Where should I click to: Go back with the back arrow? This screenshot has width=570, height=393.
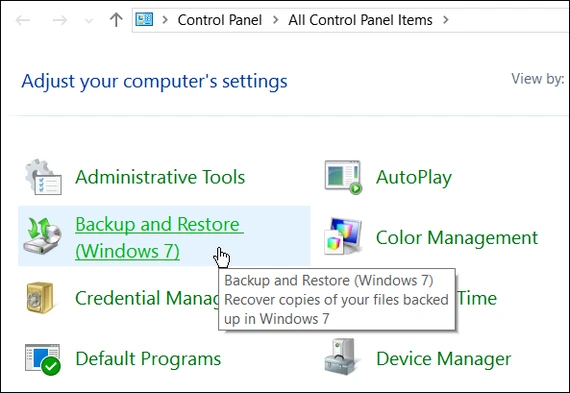click(23, 20)
